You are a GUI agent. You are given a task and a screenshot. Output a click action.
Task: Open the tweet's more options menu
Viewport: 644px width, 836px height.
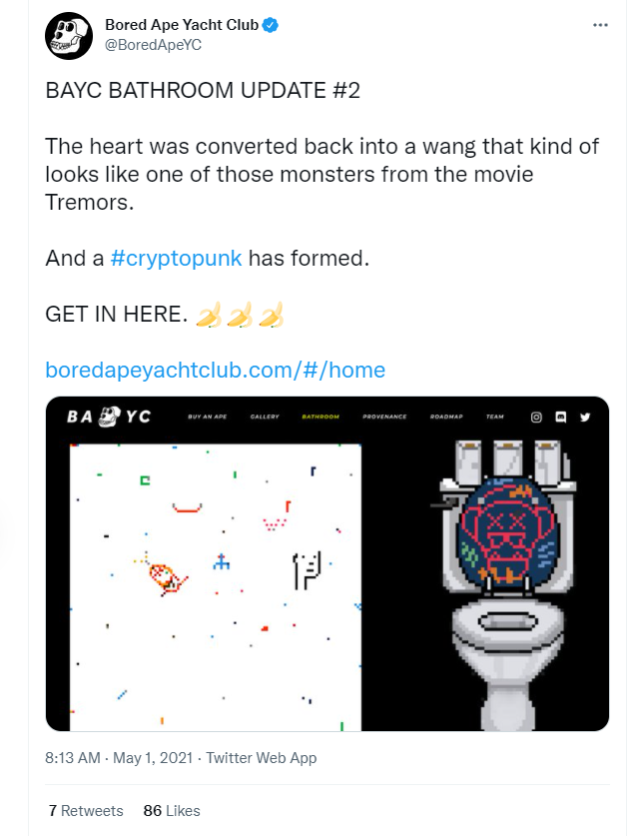click(x=600, y=25)
